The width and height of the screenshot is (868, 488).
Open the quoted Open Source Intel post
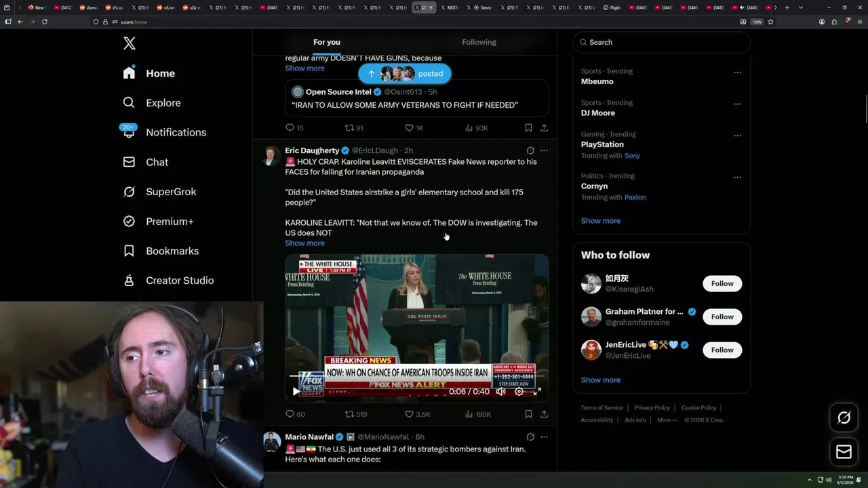[416, 98]
